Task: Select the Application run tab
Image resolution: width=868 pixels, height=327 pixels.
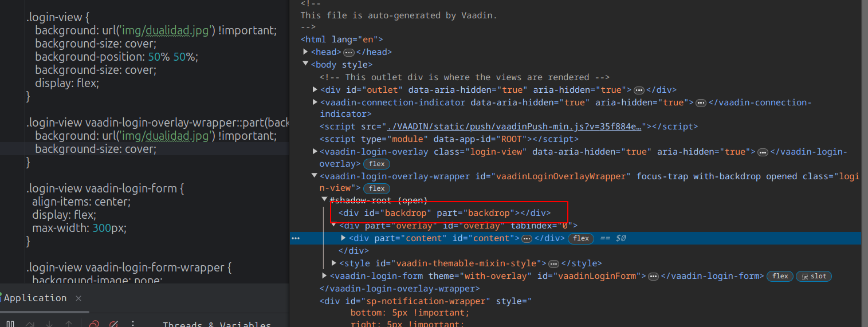Action: (x=36, y=298)
